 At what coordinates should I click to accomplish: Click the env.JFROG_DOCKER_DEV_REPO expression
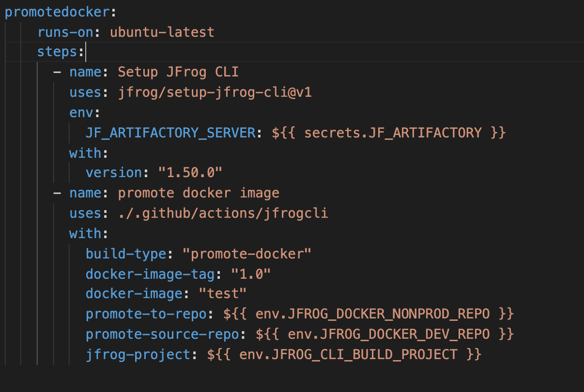pos(383,334)
